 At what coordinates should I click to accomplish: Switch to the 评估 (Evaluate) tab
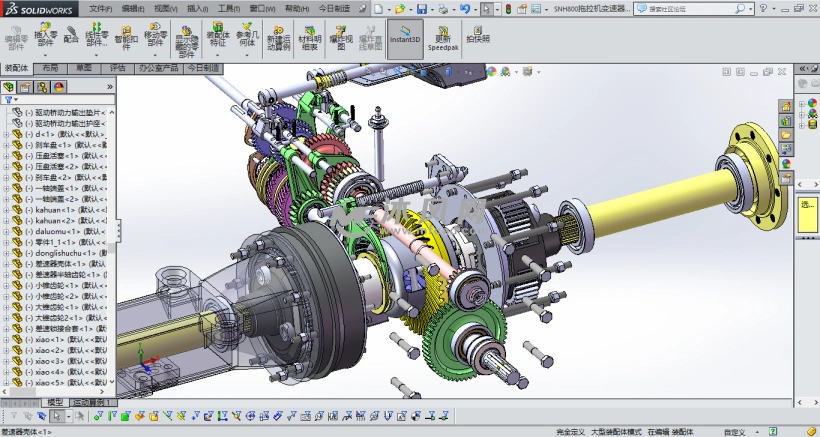coord(117,68)
